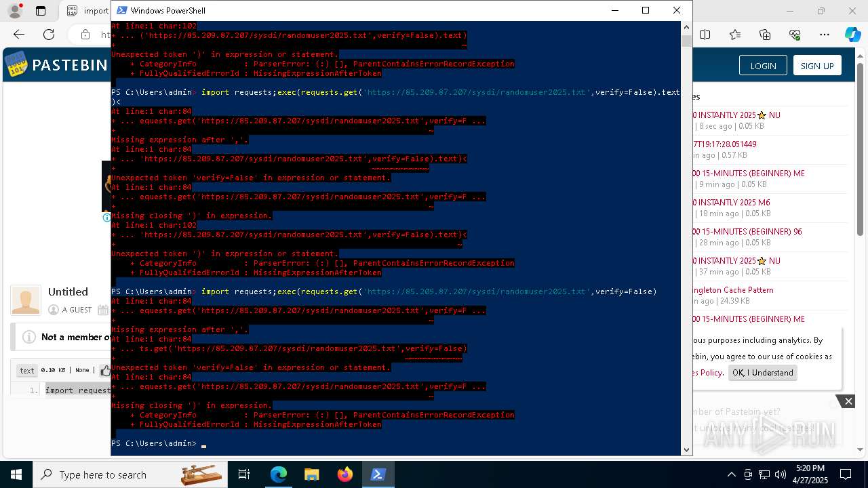Click the PowerShell scrollbar up arrow
Viewport: 868px width, 488px height.
tap(686, 27)
